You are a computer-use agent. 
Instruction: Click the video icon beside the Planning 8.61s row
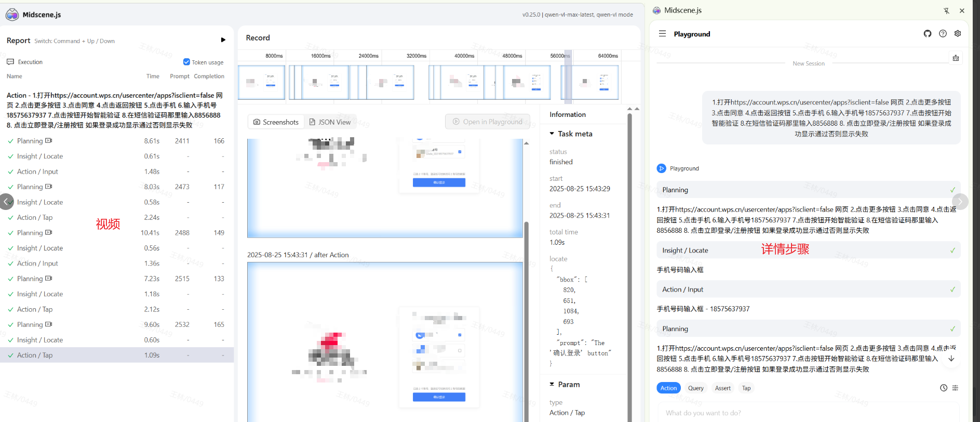pos(49,141)
